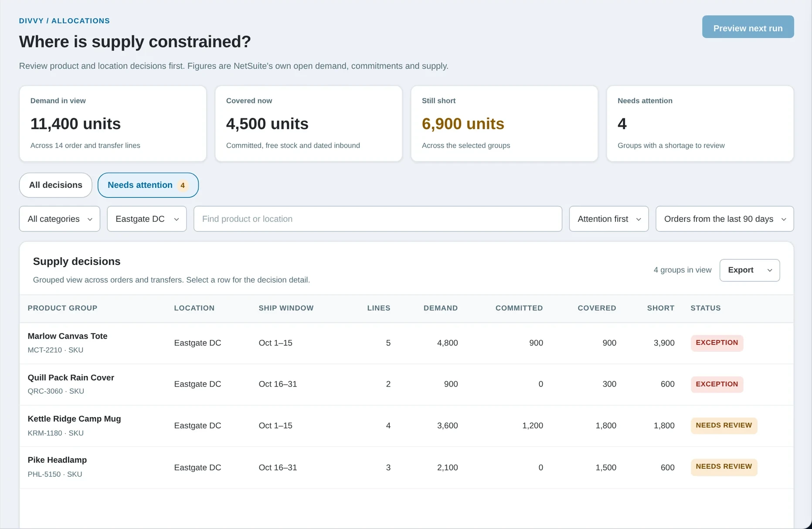Click the Committed column header
812x529 pixels.
[x=519, y=308]
